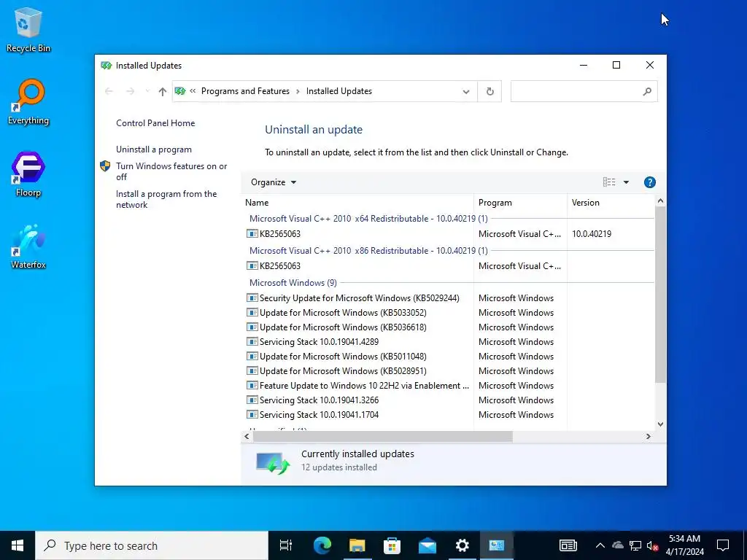Image resolution: width=747 pixels, height=560 pixels.
Task: Select Security Update KB5029244
Action: click(x=359, y=298)
